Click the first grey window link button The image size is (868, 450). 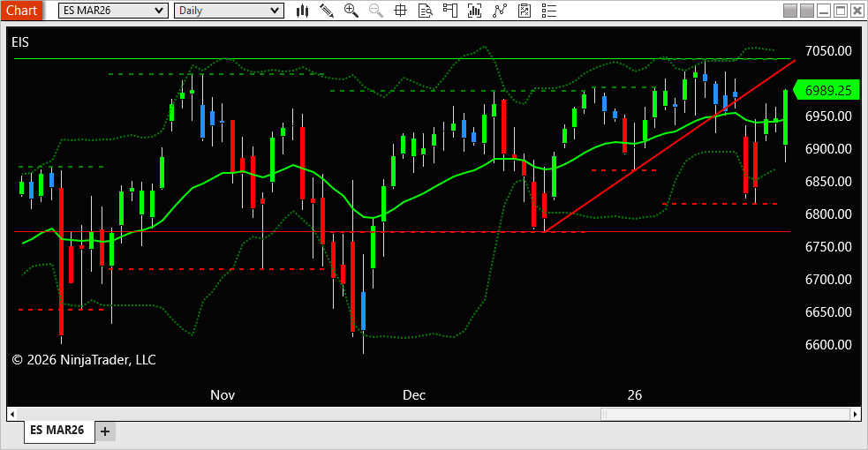tap(790, 11)
